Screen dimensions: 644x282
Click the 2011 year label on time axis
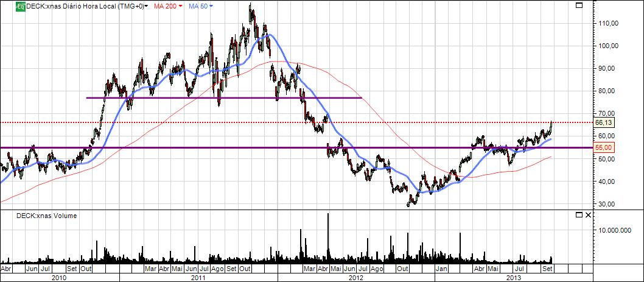(198, 278)
